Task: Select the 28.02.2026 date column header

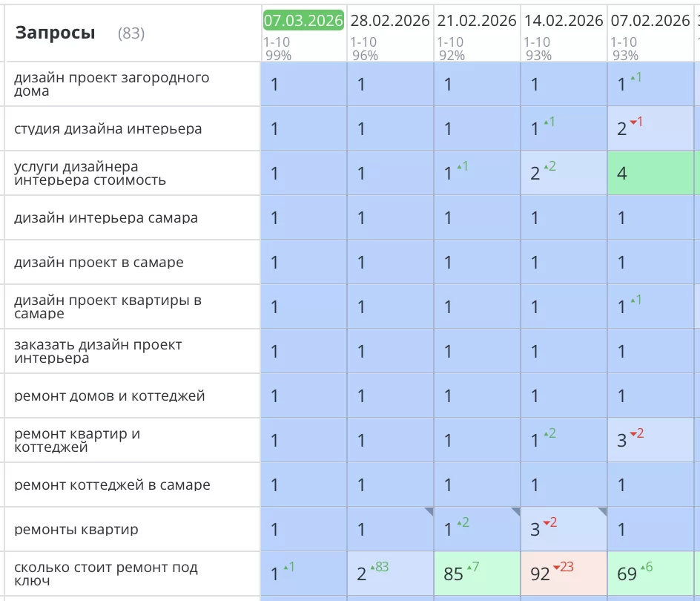Action: point(390,21)
